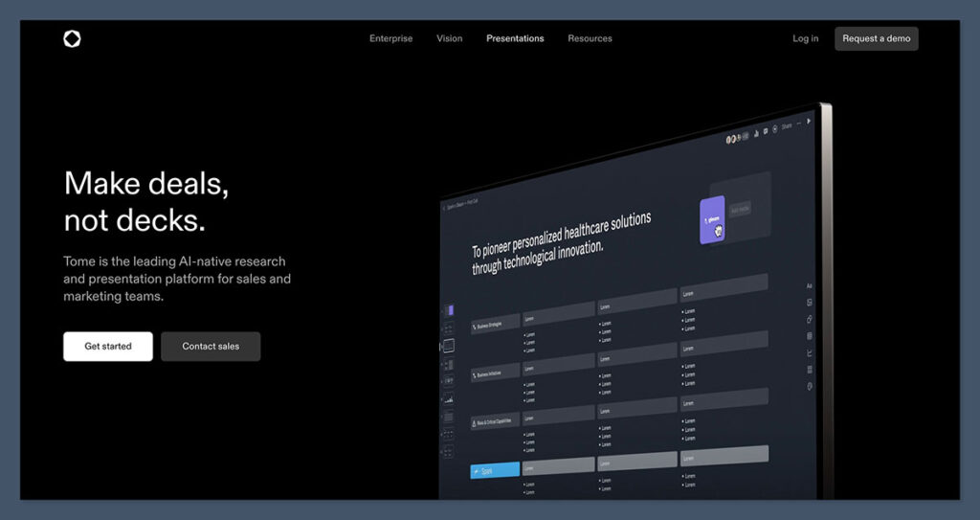Image resolution: width=980 pixels, height=520 pixels.
Task: Click the Business Strategies row label
Action: coord(495,325)
